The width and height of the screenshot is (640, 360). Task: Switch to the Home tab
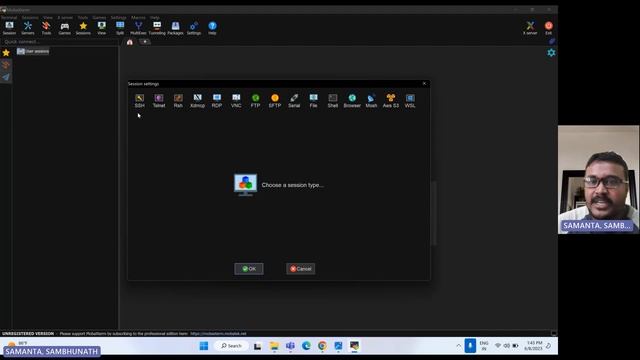(130, 42)
